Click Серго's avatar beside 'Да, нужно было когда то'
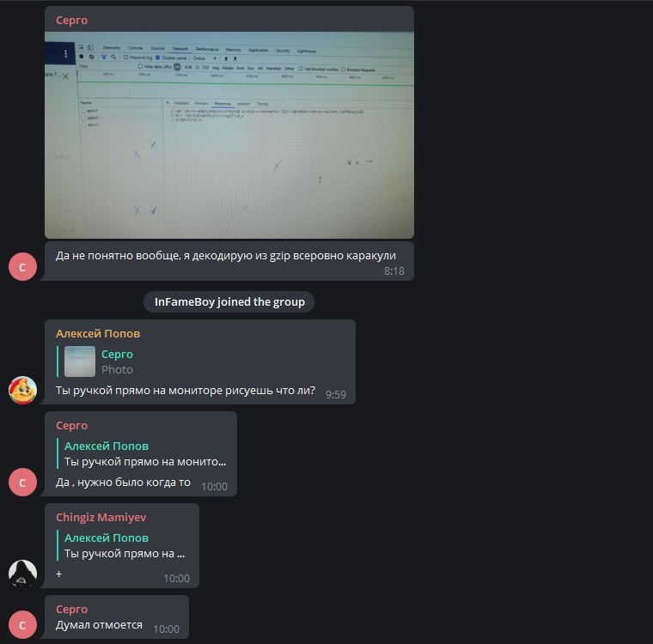This screenshot has height=644, width=653. (22, 482)
